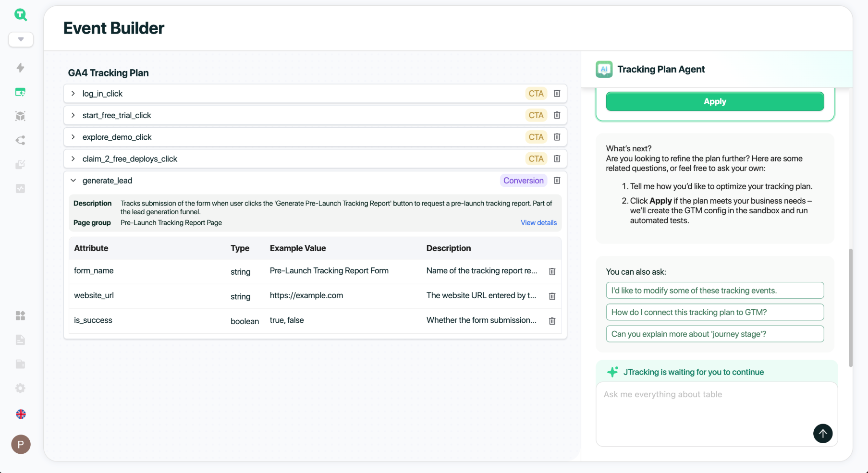868x473 pixels.
Task: Open the language selector flag icon
Action: point(21,414)
